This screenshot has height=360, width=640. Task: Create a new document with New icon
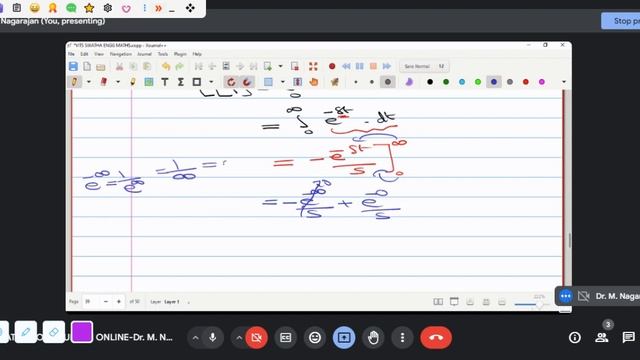tap(87, 67)
